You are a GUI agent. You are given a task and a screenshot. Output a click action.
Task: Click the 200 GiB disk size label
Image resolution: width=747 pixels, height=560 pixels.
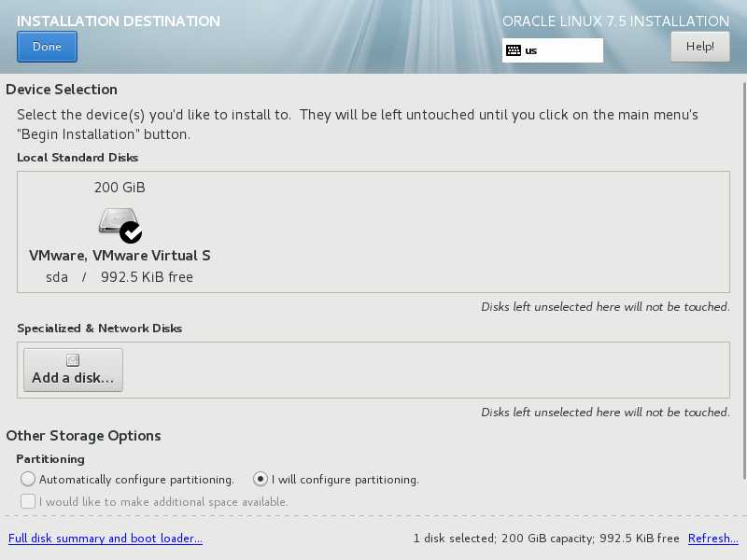point(120,188)
